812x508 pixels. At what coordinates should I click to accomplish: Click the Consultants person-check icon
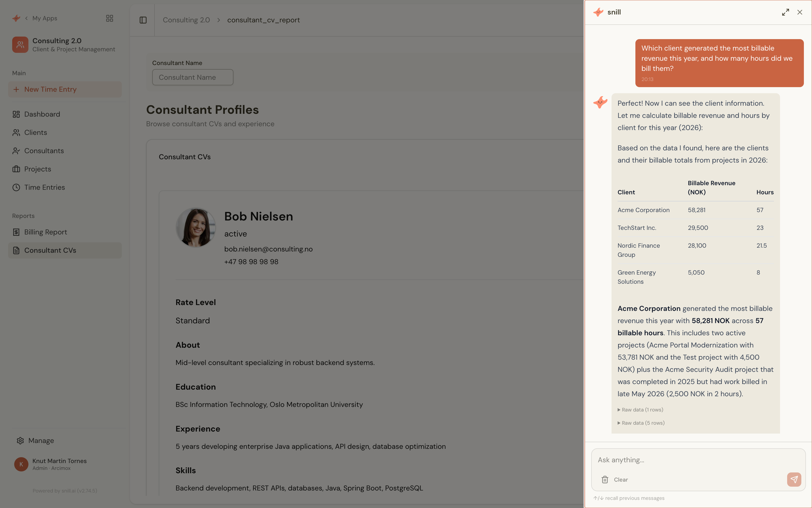pyautogui.click(x=16, y=151)
